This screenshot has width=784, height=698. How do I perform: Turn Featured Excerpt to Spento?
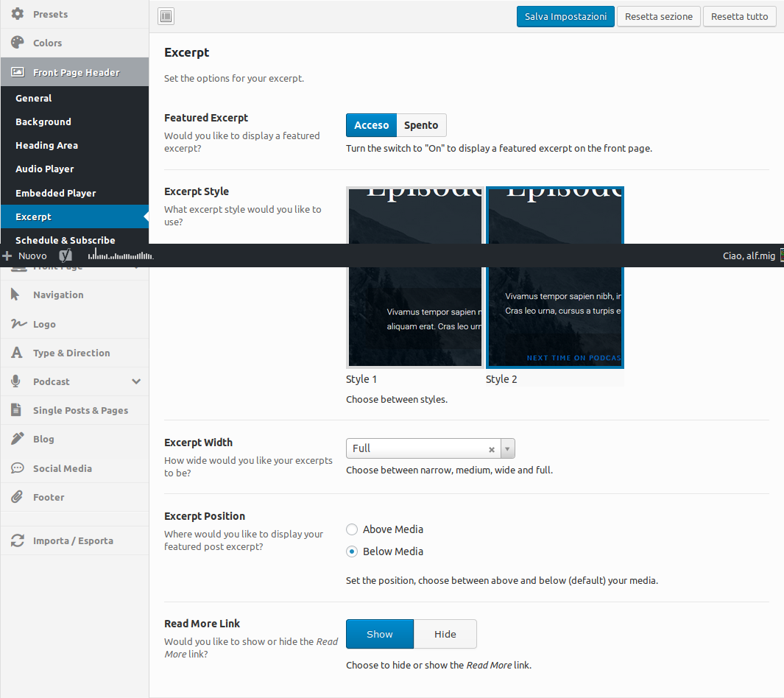(421, 125)
